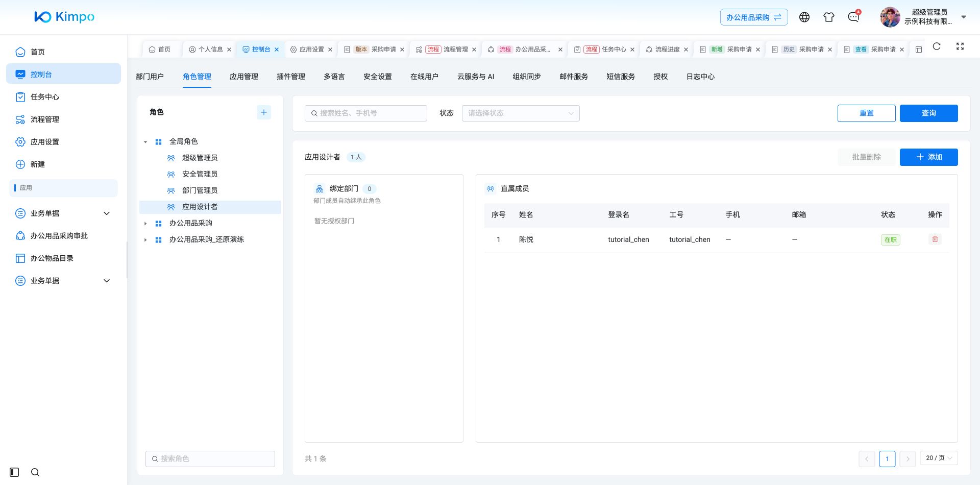The height and width of the screenshot is (485, 980).
Task: Expand the first 业务单据 sidebar group
Action: 63,213
